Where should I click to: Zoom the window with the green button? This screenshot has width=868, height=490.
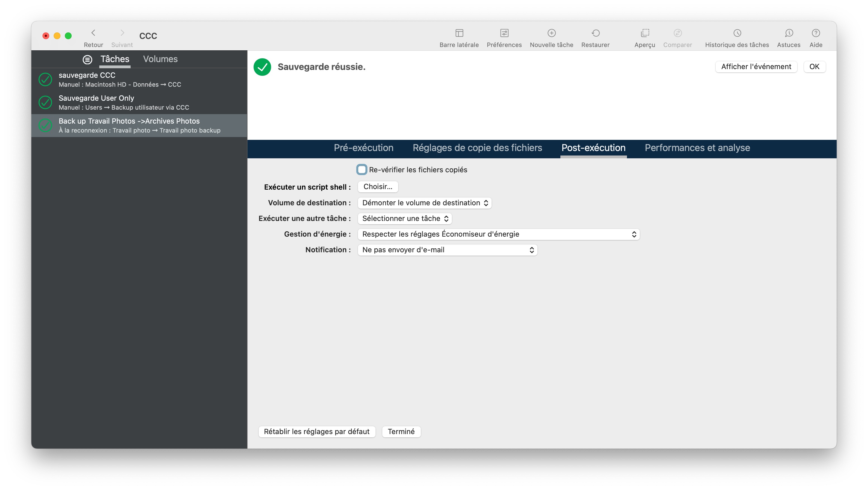[x=68, y=36]
